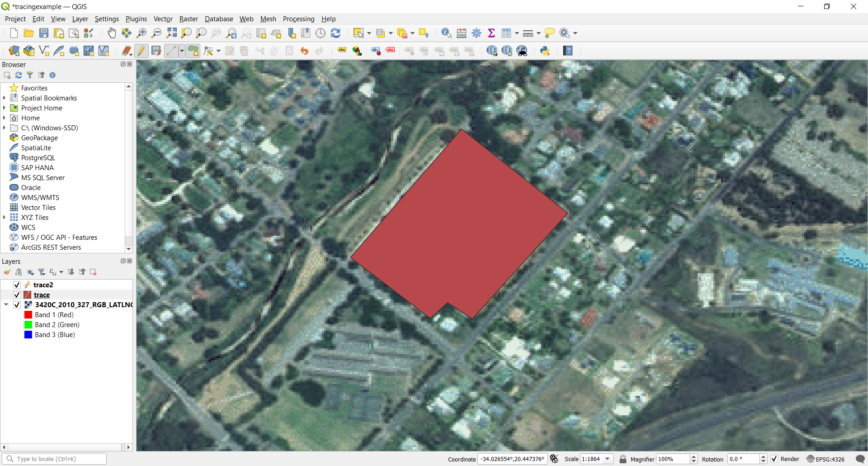Refresh the Browser panel
The image size is (868, 466).
pyautogui.click(x=19, y=75)
